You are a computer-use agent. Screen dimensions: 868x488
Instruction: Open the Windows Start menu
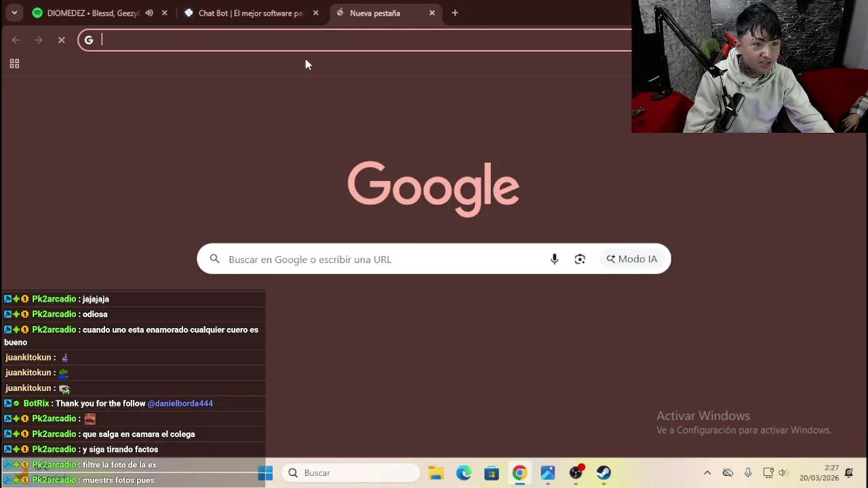(265, 473)
